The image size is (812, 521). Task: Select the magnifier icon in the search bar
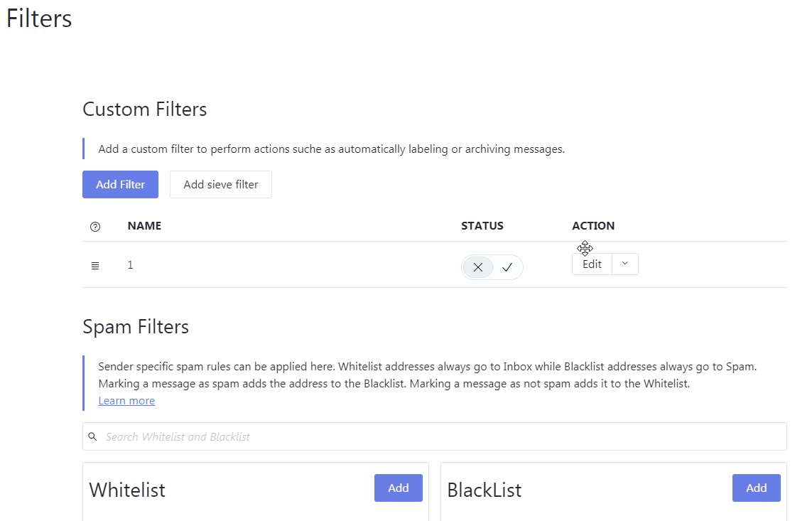92,436
